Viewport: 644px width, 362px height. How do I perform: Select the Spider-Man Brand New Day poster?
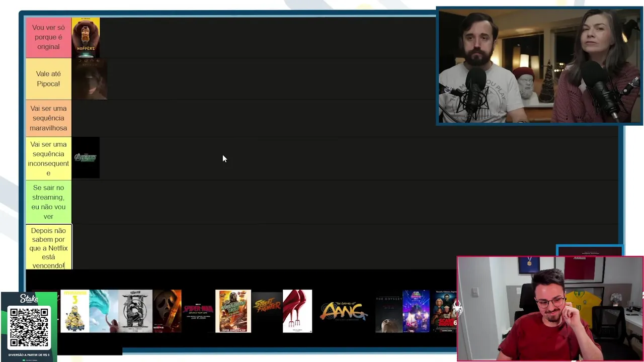198,311
